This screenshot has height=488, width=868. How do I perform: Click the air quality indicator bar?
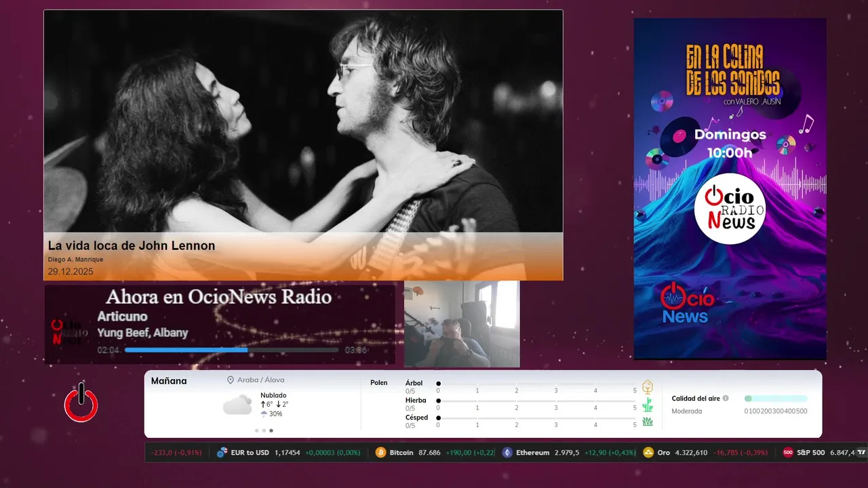(x=776, y=399)
